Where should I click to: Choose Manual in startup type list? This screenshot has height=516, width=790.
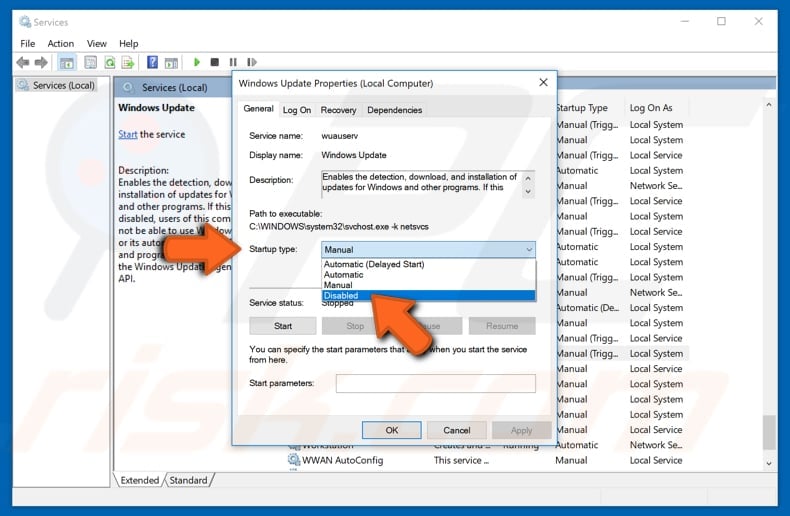pos(428,285)
